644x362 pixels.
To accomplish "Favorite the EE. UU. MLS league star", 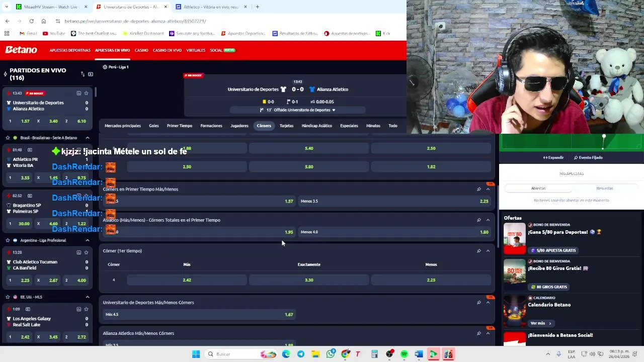I will click(8, 297).
